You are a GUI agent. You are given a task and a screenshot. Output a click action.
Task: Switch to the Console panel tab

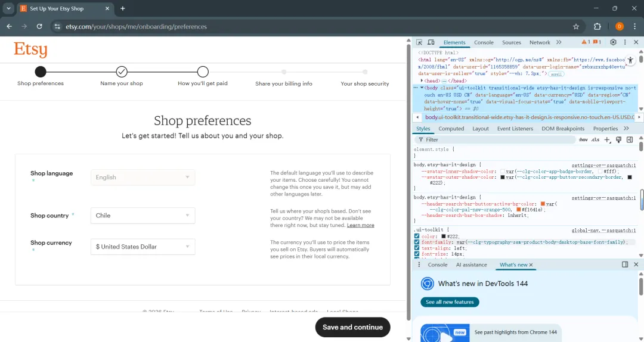coord(484,42)
